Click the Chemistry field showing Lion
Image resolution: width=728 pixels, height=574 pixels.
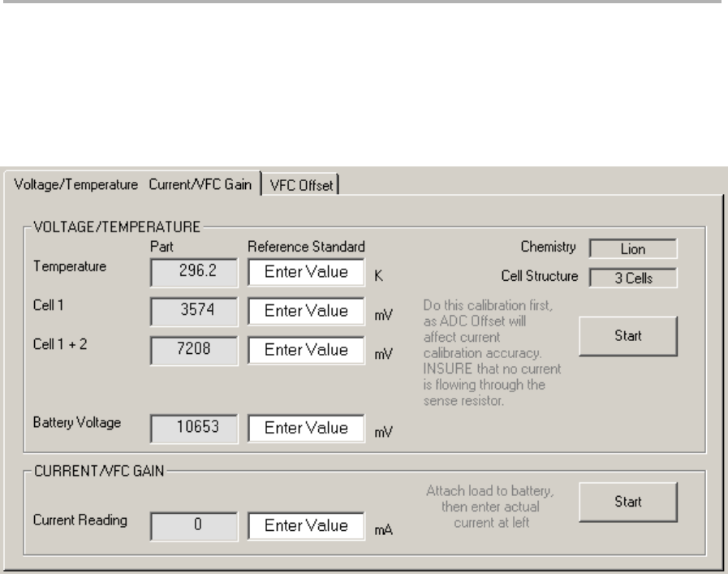(632, 248)
